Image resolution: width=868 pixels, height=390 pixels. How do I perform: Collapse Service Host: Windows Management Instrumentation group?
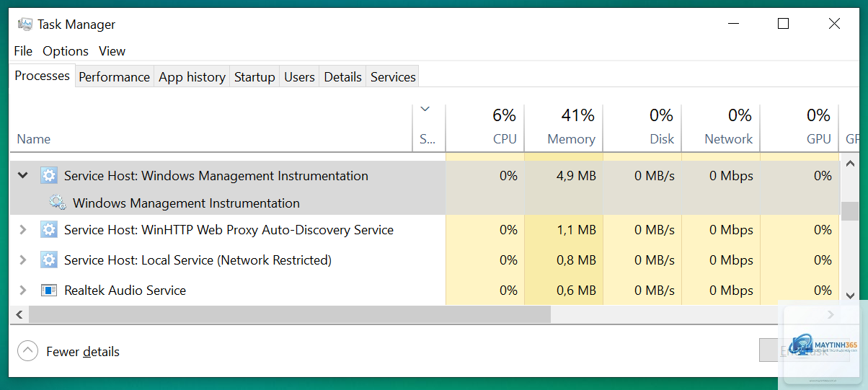click(22, 175)
